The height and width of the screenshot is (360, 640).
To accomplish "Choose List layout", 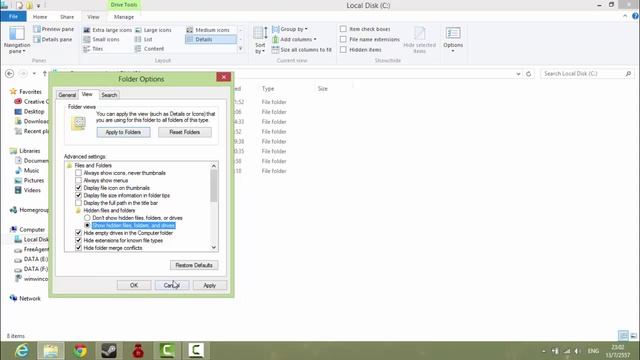I will click(x=144, y=40).
